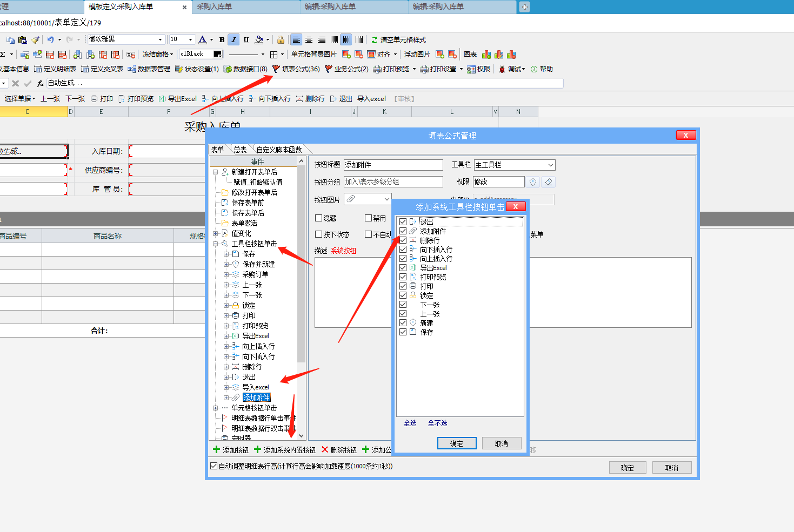Open 填表公式(36) in toolbar

point(296,69)
